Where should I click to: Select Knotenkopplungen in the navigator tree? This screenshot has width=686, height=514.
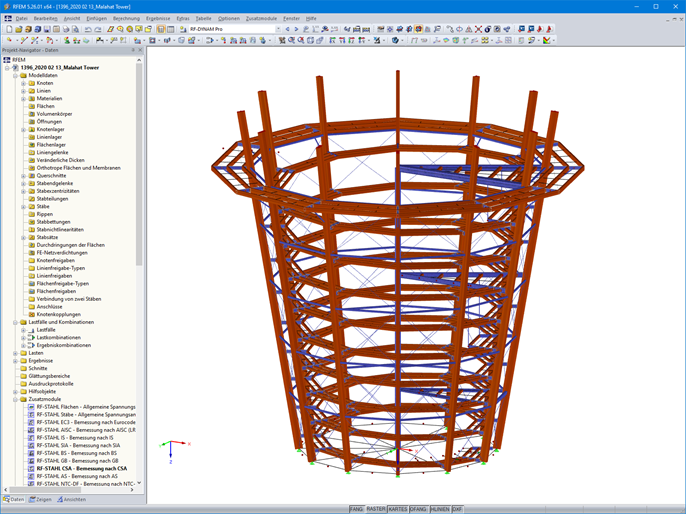click(x=59, y=315)
